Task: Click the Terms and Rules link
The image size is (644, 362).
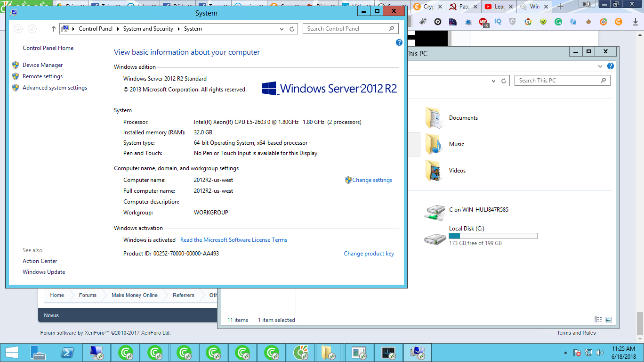Action: [x=576, y=333]
